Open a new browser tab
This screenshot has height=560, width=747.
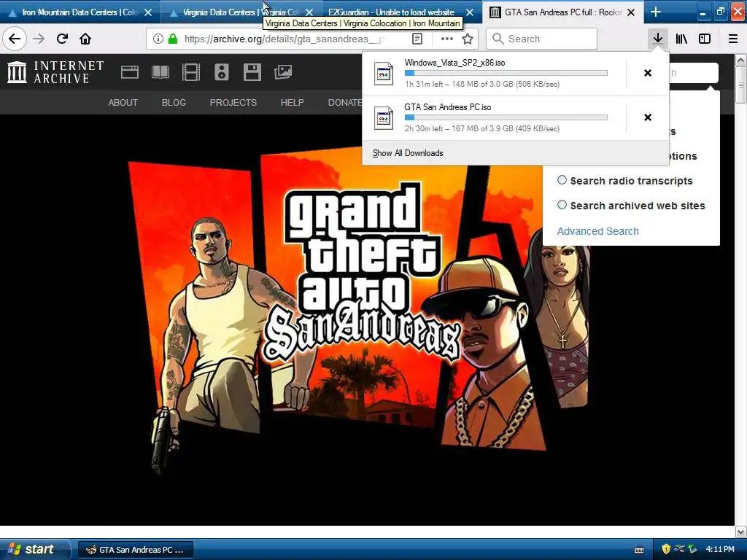pos(656,12)
